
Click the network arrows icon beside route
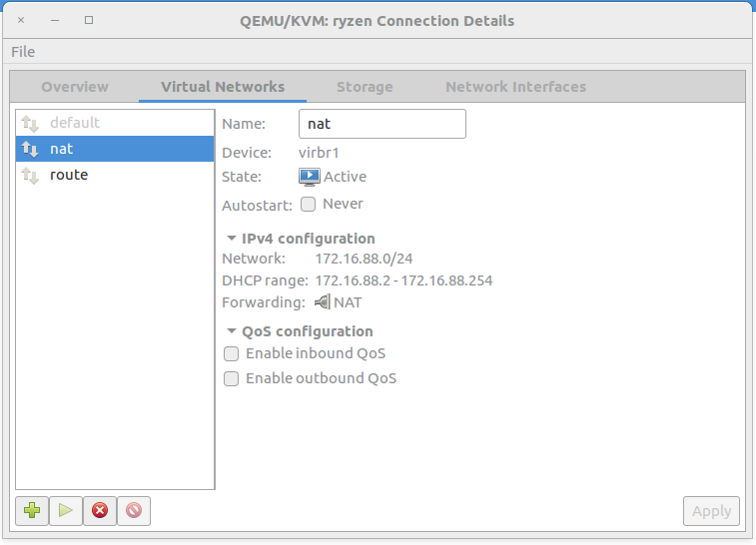[30, 176]
